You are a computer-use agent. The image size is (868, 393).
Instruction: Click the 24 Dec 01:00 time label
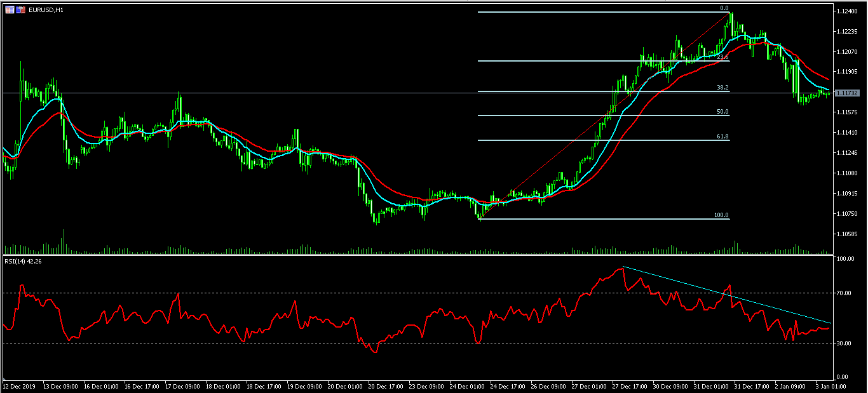pos(466,385)
